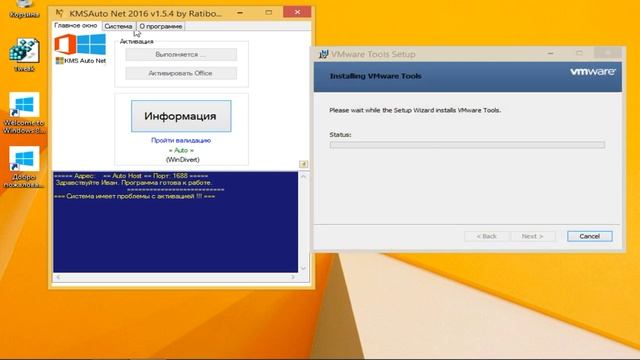The image size is (640, 360).
Task: Click the vmware logo in the installer banner
Action: 593,72
